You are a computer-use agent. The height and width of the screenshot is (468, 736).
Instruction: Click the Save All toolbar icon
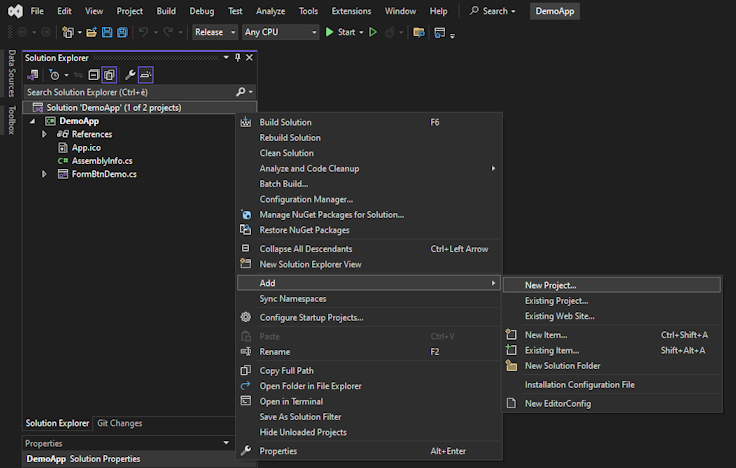pyautogui.click(x=122, y=32)
